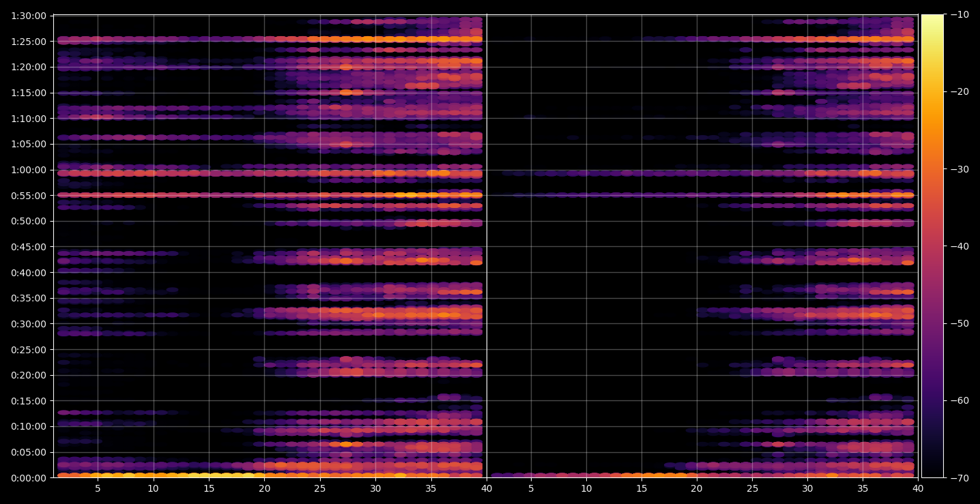Click the 1:15:00 y-axis tick label

coord(29,93)
